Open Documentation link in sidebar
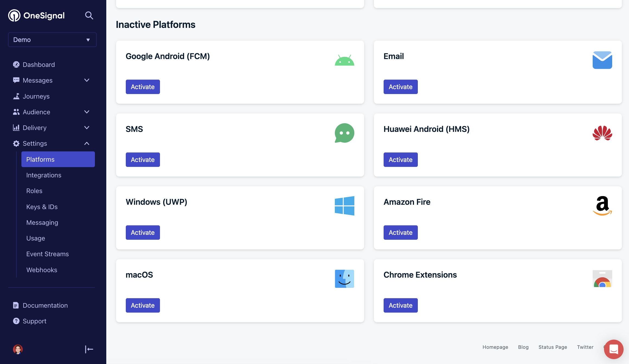 coord(45,305)
